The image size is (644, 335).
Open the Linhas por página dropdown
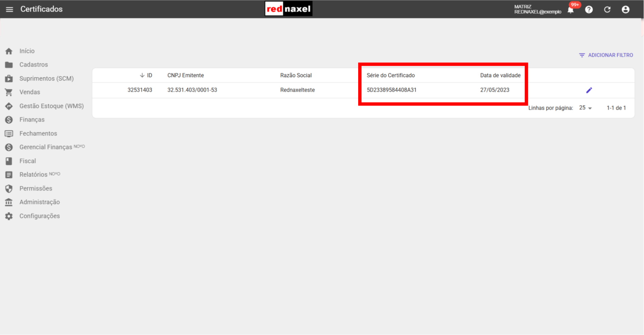point(585,108)
